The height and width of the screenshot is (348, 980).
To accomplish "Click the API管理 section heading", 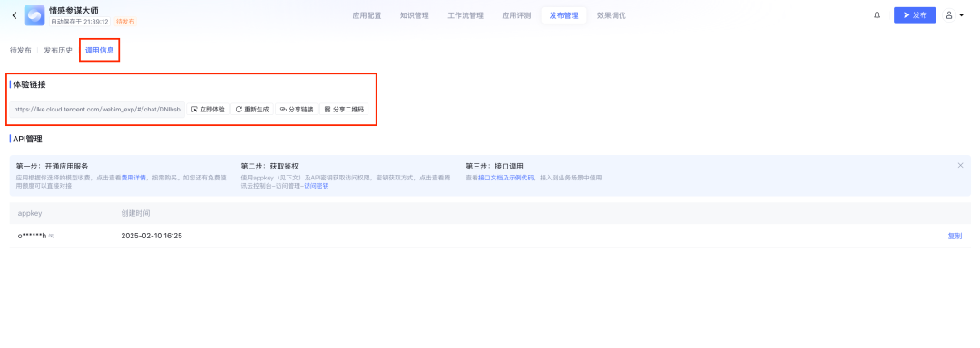I will click(27, 139).
